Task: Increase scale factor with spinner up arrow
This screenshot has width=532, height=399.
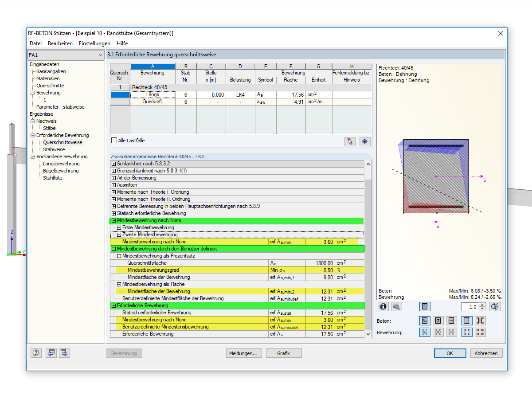Action: 483,305
